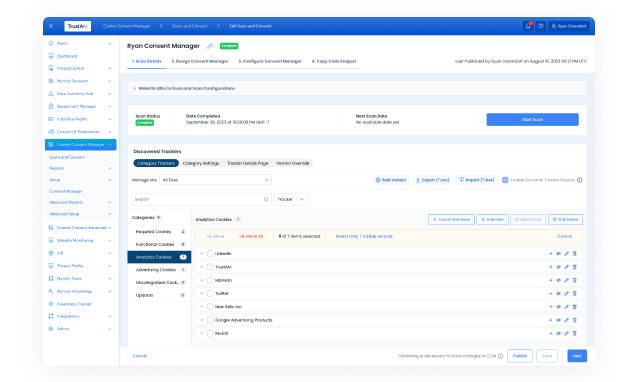
Task: Check the Reddit tracker checkbox
Action: coord(210,333)
